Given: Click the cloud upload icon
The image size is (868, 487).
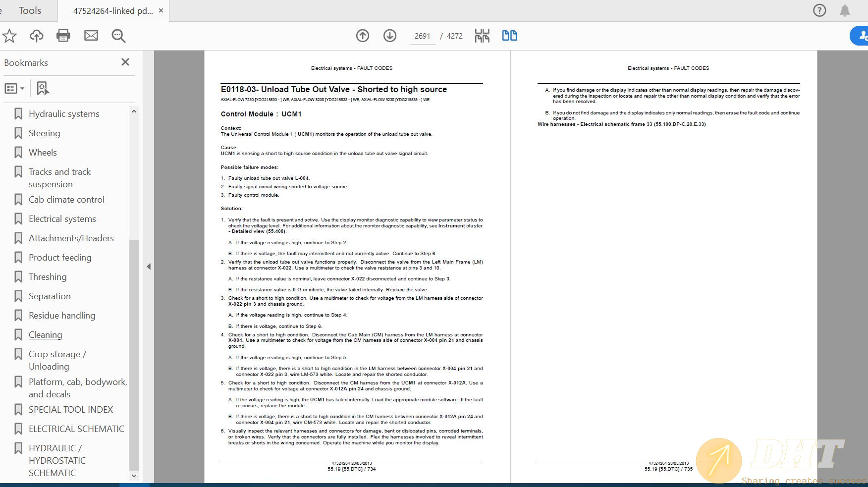Looking at the screenshot, I should point(37,36).
